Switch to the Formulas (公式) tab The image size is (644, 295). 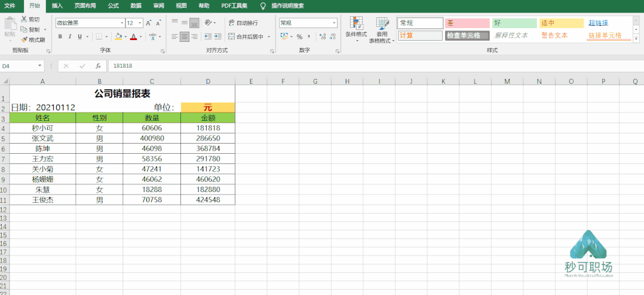[114, 6]
